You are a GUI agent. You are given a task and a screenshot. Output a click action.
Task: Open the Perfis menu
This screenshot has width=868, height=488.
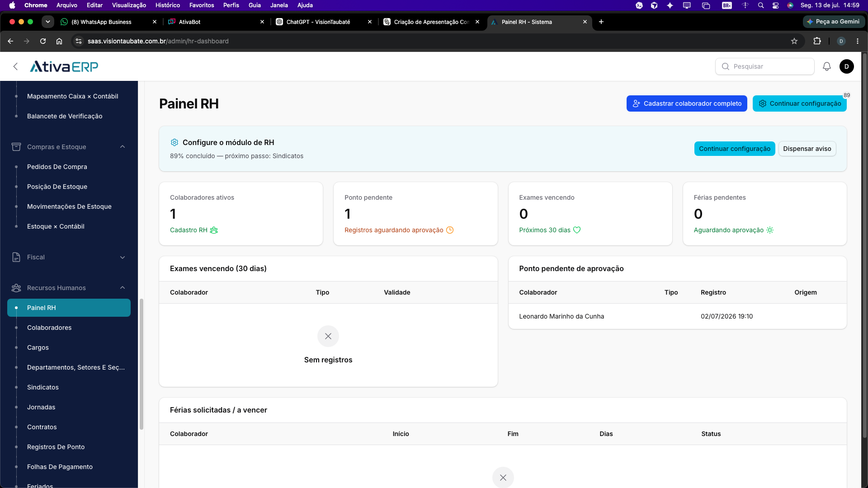231,5
